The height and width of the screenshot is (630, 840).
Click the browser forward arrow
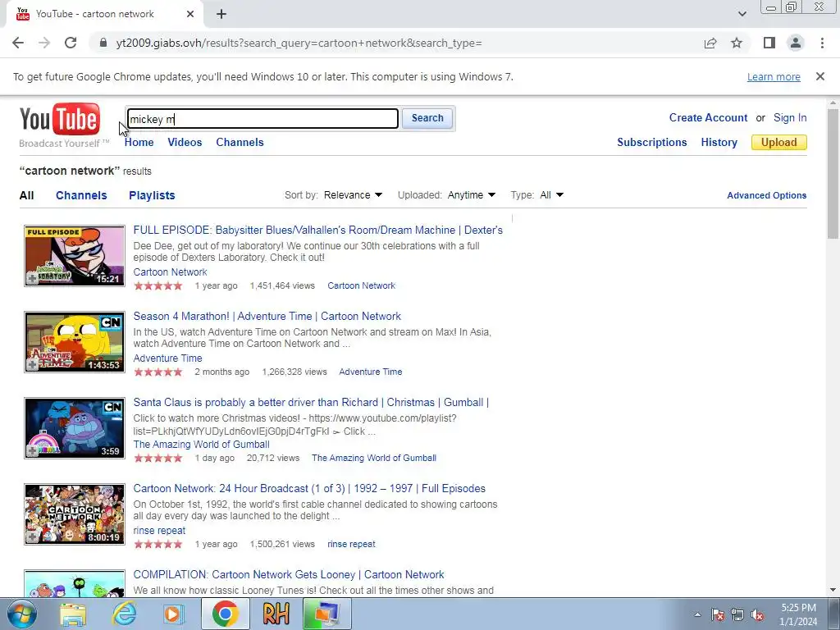44,43
